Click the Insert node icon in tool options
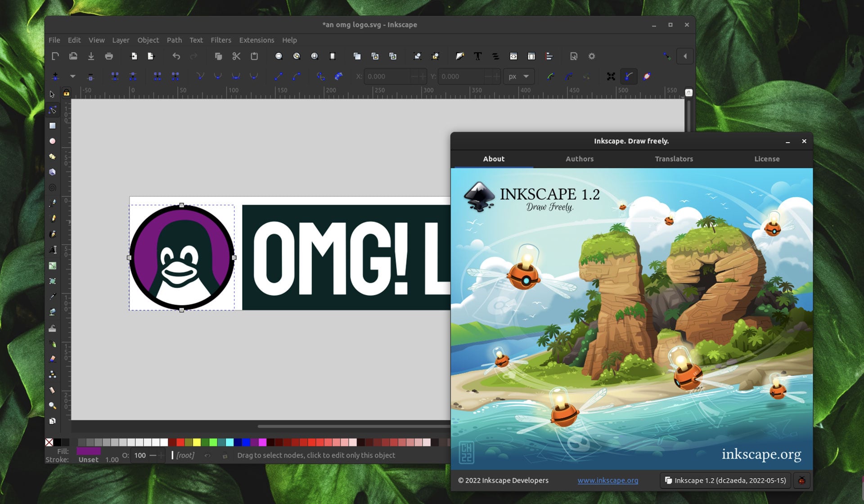Image resolution: width=864 pixels, height=504 pixels. 55,76
